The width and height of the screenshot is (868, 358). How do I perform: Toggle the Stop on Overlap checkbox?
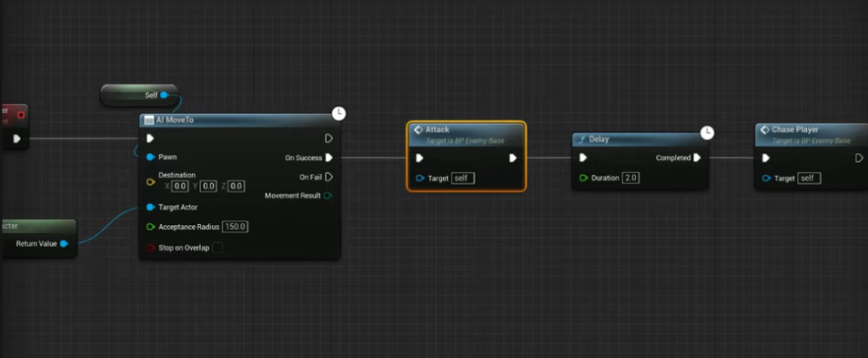pos(217,248)
